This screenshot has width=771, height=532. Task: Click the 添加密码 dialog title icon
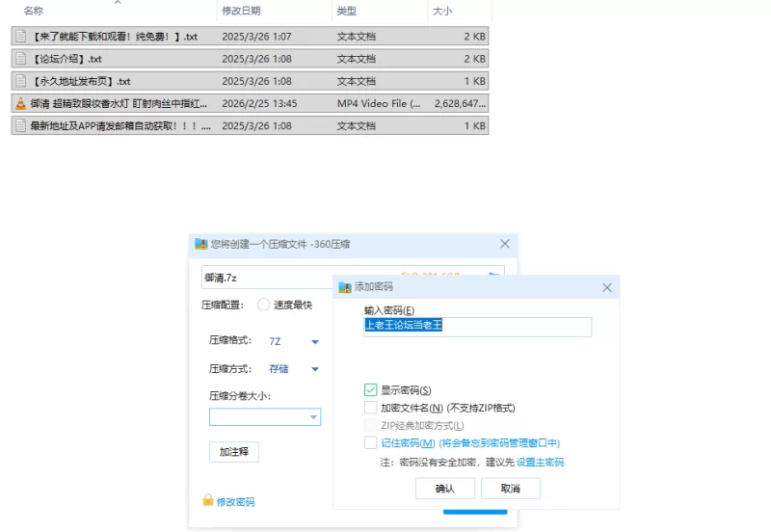pyautogui.click(x=345, y=286)
